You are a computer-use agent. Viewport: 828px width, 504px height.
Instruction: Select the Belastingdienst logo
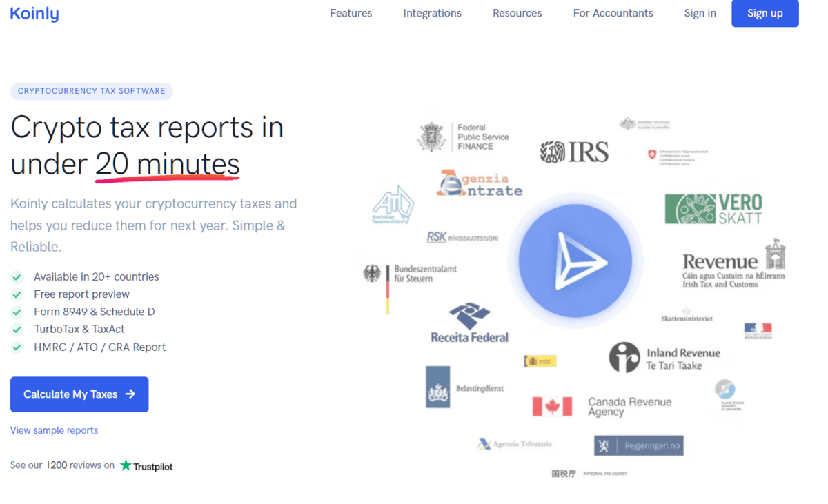pos(465,387)
